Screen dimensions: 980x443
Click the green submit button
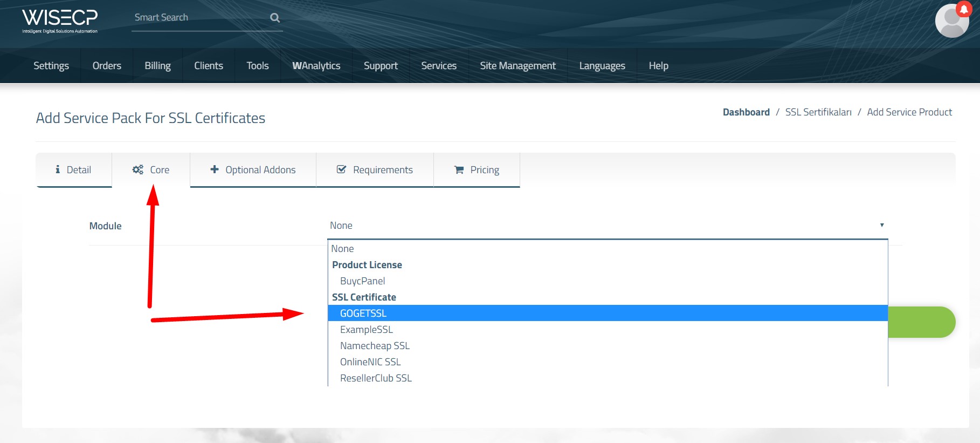[x=922, y=322]
